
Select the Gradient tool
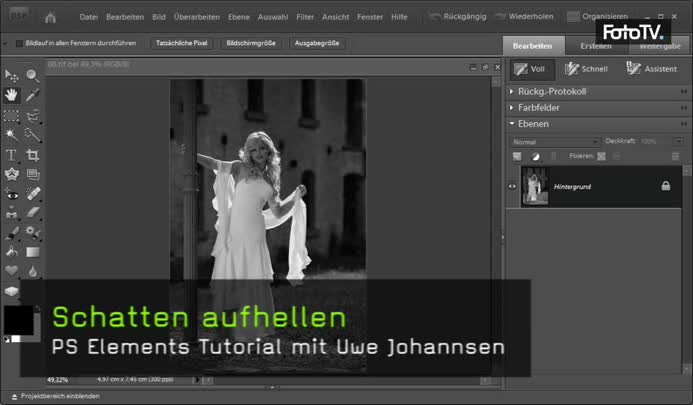[32, 252]
